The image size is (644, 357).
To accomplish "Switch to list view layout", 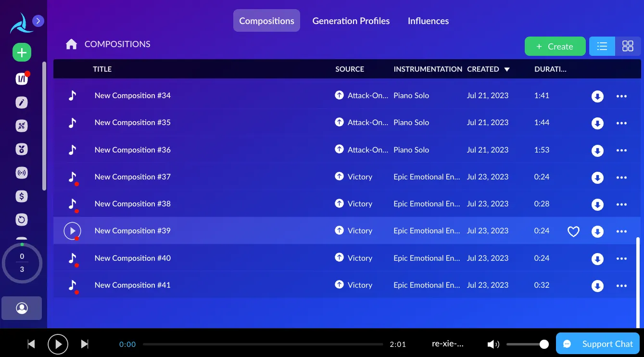I will [x=602, y=46].
